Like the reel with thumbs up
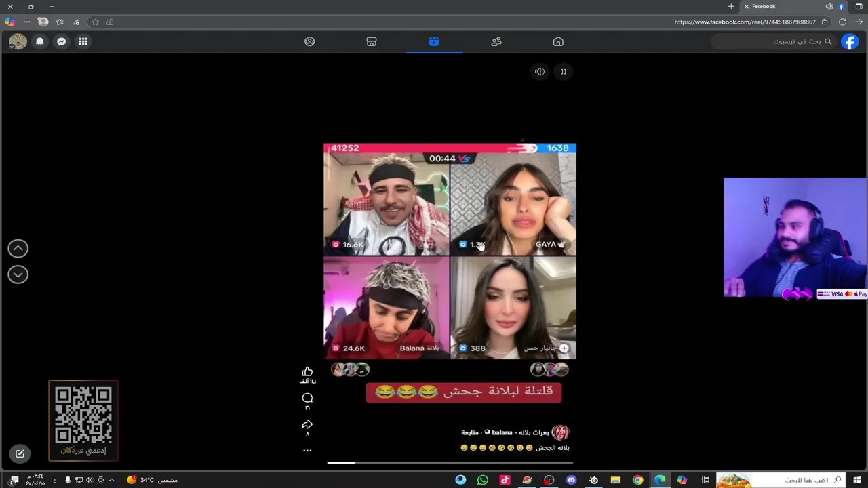The width and height of the screenshot is (868, 488). pyautogui.click(x=307, y=371)
